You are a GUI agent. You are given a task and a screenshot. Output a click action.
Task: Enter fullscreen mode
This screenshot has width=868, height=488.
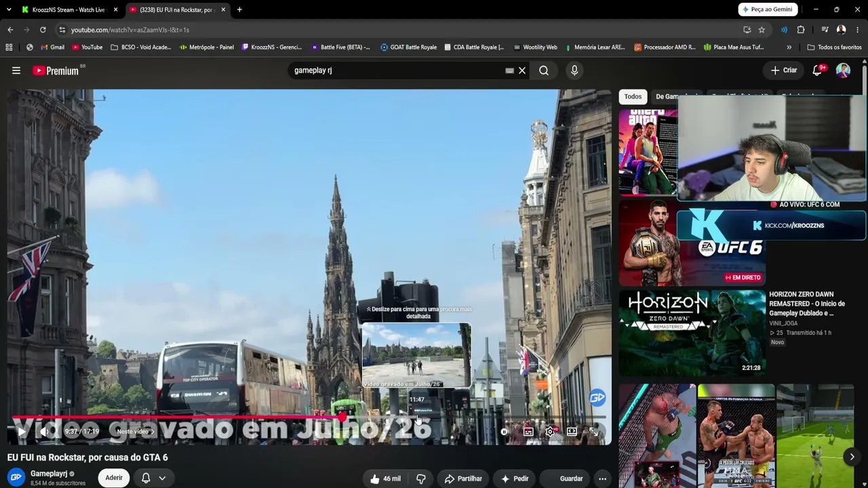click(593, 432)
